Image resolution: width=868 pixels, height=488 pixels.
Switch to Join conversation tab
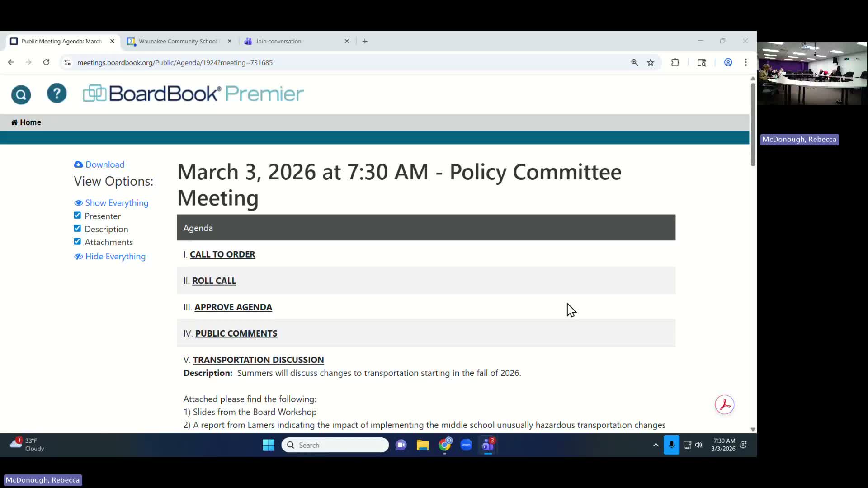(x=278, y=41)
